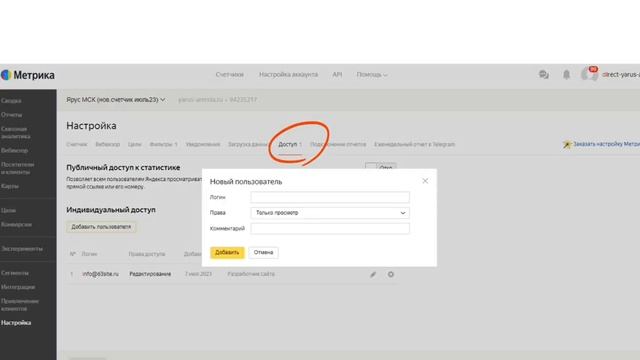The image size is (640, 360).
Task: Toggle the public access switch labeled Откл
Action: (x=380, y=166)
